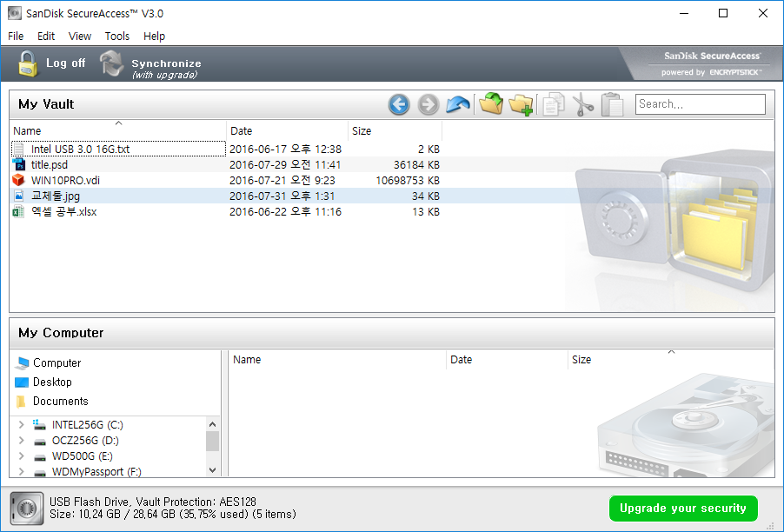Click the Documents folder icon
The width and height of the screenshot is (784, 532).
click(21, 401)
